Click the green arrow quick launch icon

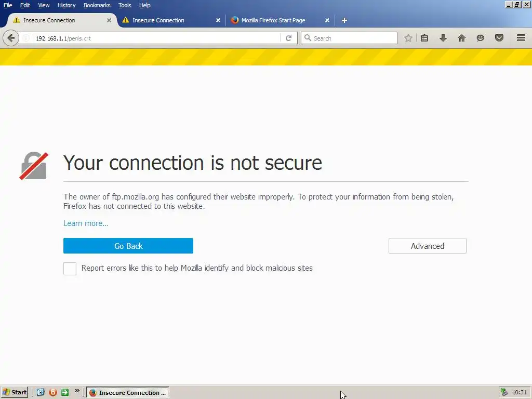point(65,392)
